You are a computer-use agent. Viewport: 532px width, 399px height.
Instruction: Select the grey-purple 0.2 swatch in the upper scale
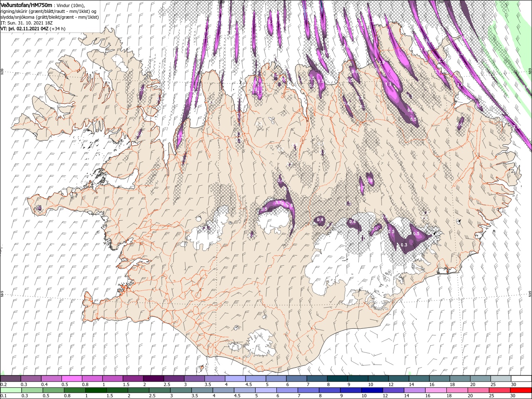(x=11, y=379)
